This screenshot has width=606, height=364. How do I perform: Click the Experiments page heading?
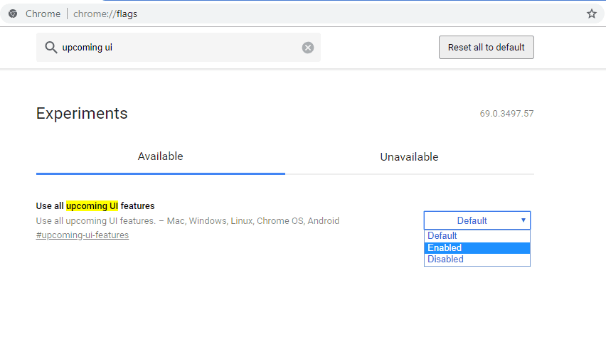click(x=82, y=113)
